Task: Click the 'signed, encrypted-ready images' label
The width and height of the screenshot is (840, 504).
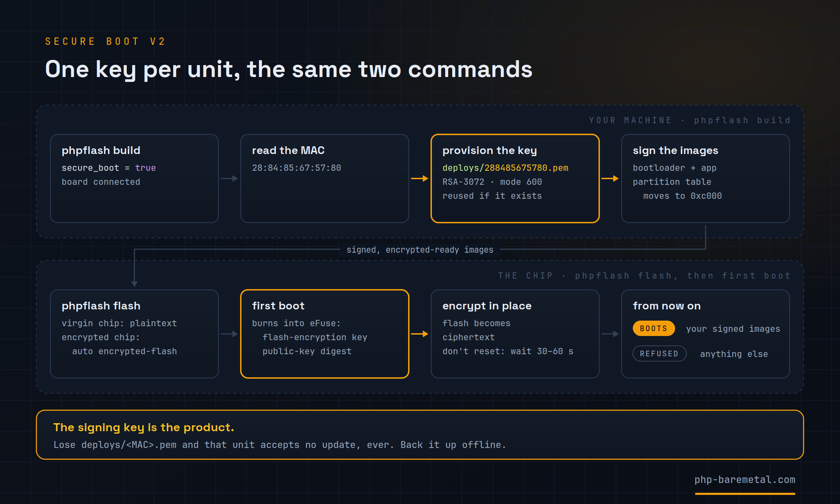Action: click(x=420, y=250)
